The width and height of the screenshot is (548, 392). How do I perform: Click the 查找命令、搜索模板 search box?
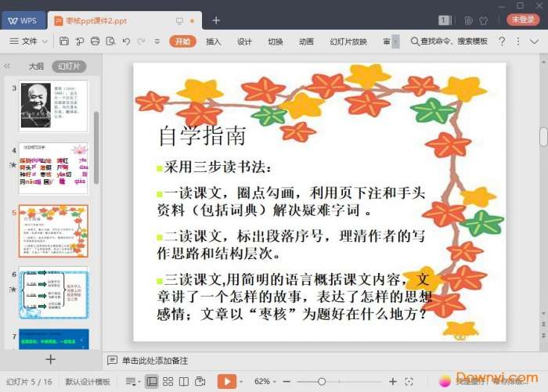(x=449, y=41)
